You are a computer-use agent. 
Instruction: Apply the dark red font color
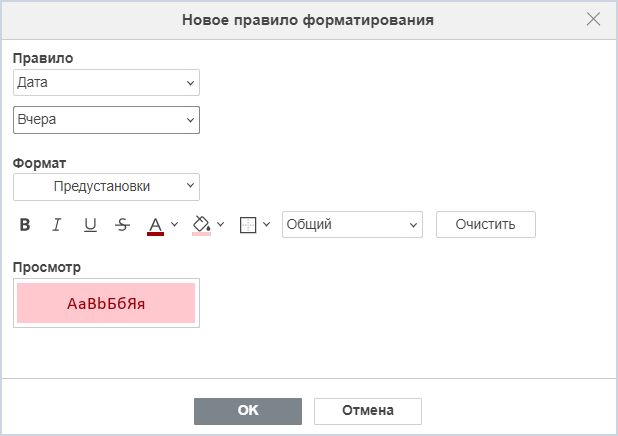click(155, 225)
